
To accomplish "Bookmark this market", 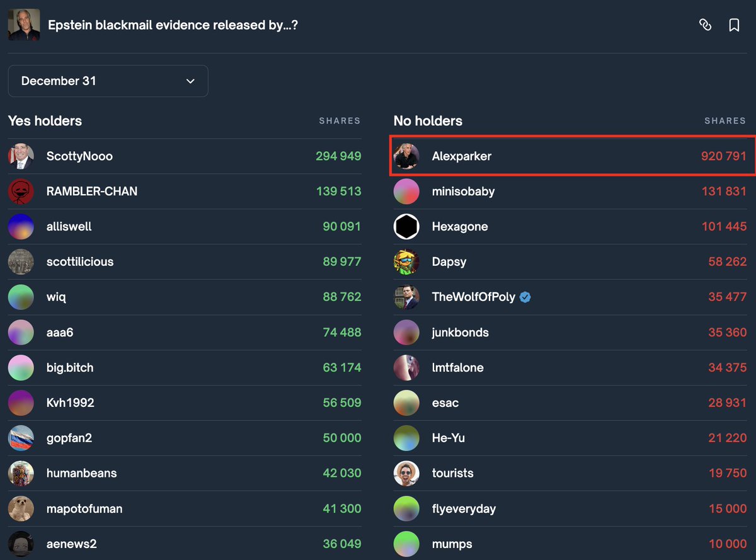I will click(x=734, y=25).
